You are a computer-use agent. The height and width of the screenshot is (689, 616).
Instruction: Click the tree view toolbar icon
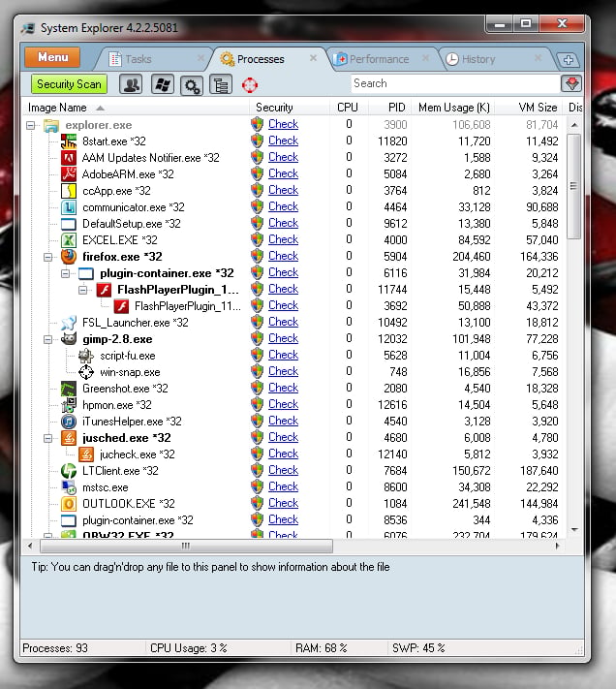coord(221,84)
